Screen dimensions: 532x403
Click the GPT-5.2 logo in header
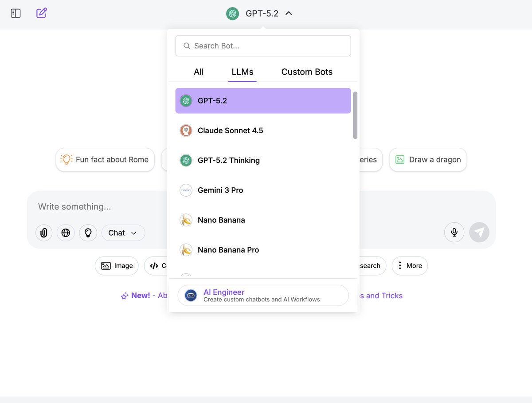coord(232,14)
